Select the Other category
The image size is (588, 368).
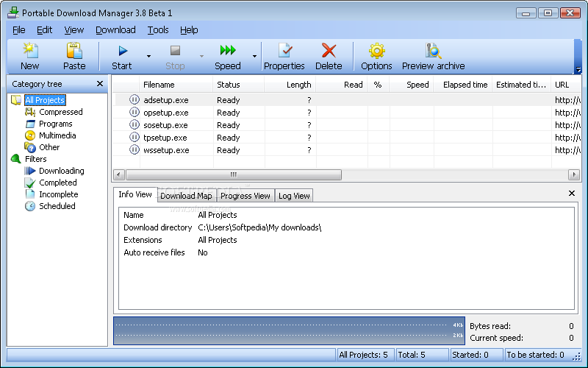[49, 147]
